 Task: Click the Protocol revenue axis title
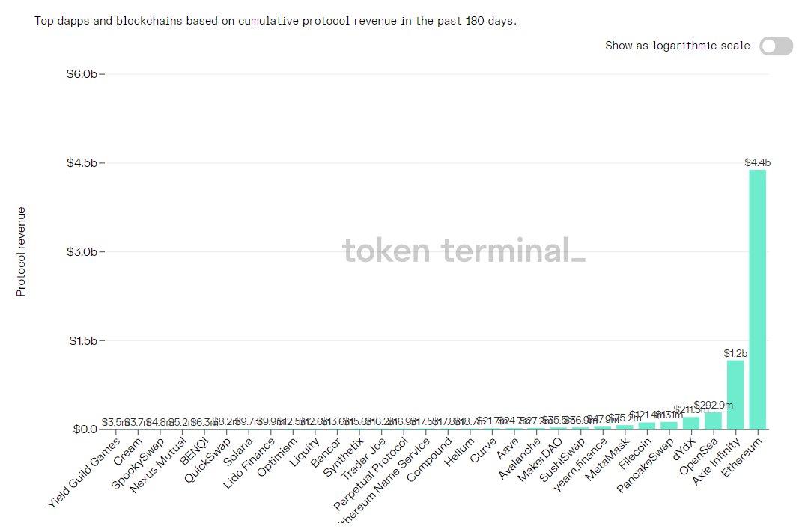[21, 251]
